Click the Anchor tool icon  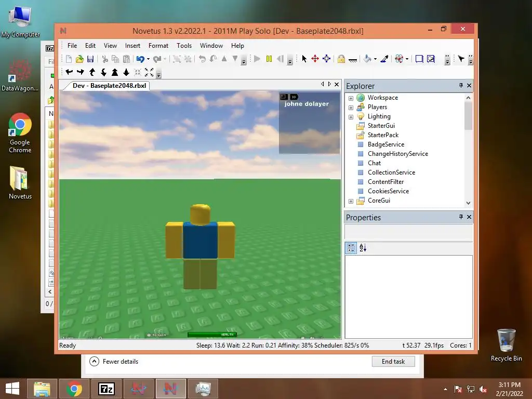tap(353, 60)
